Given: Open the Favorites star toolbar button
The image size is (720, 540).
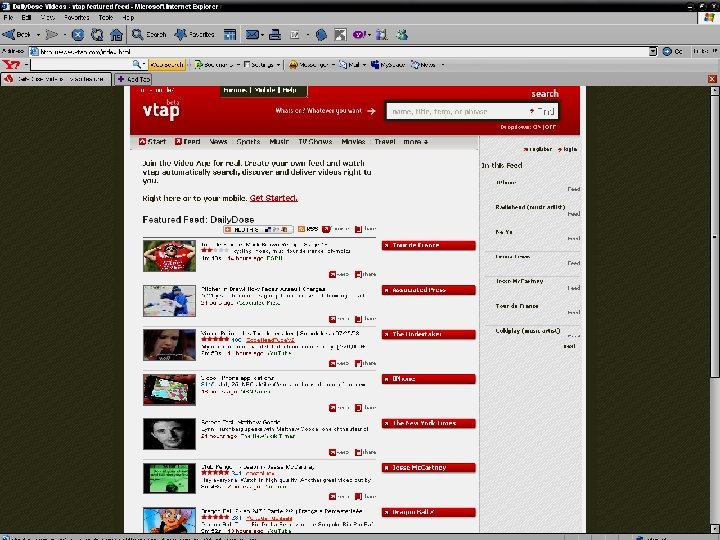Looking at the screenshot, I should (194, 34).
